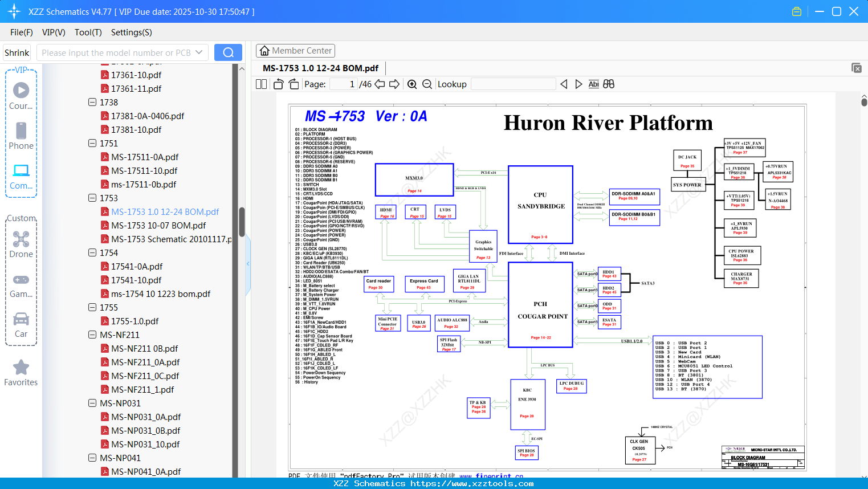
Task: Open MS-1753 10-07 BOM.pdf
Action: click(158, 225)
